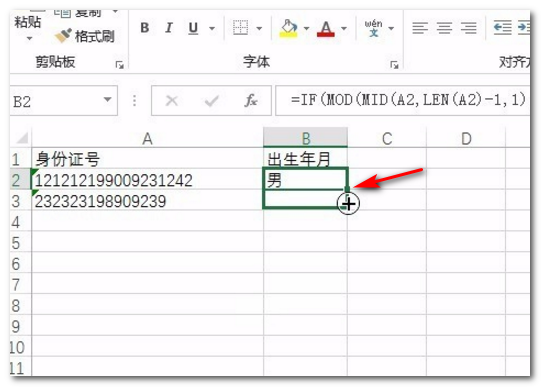Click cell with 出生年月

[305, 159]
